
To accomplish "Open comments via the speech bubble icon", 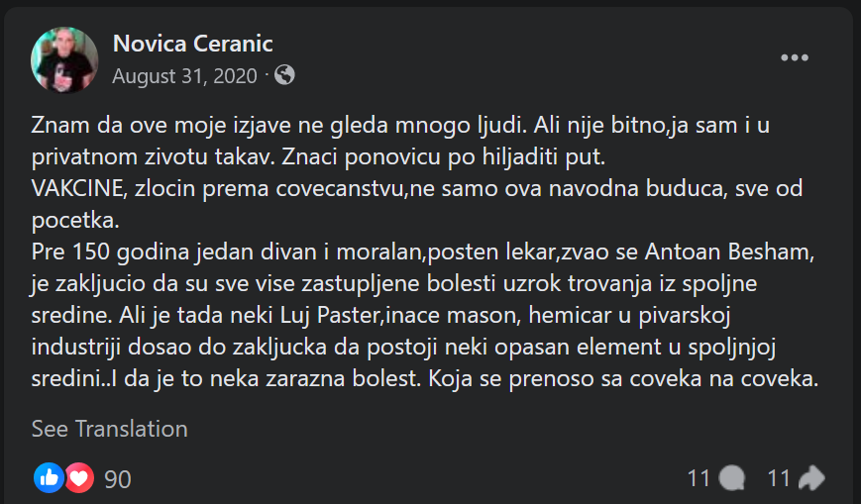I will coord(731,479).
